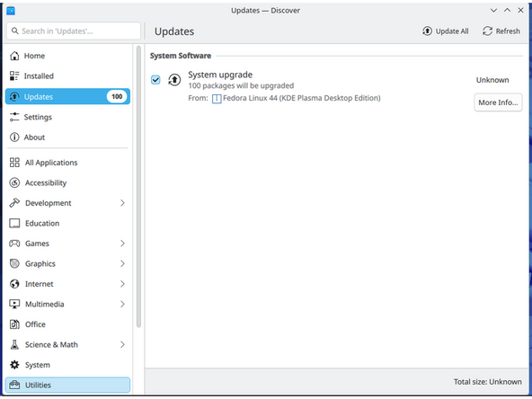Click the All Applications grid icon
Viewport: 532px width, 399px height.
click(x=14, y=163)
